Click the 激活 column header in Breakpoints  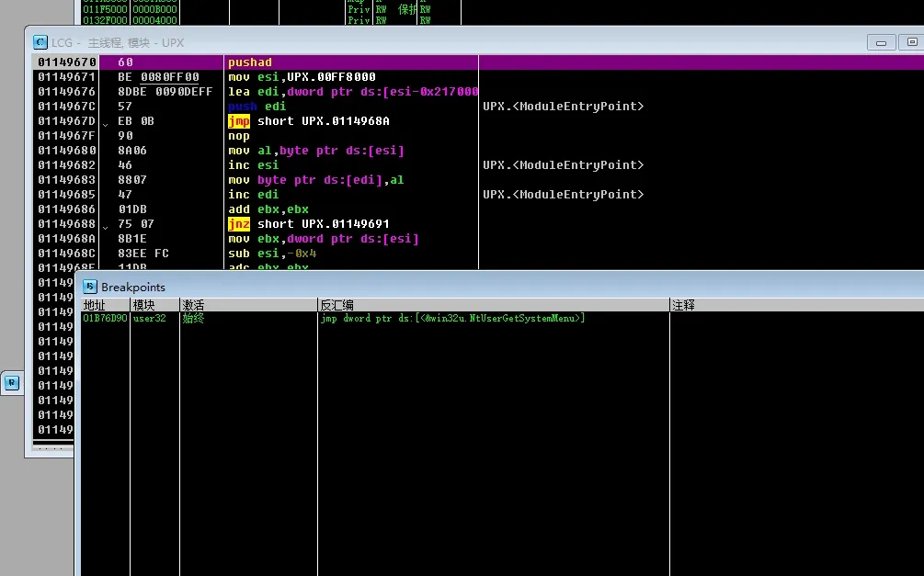[x=248, y=305]
